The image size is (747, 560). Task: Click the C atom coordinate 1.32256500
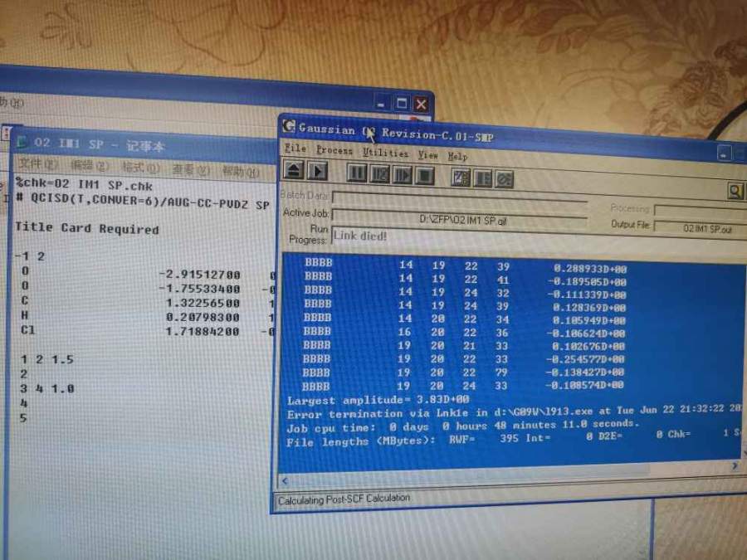pos(203,304)
